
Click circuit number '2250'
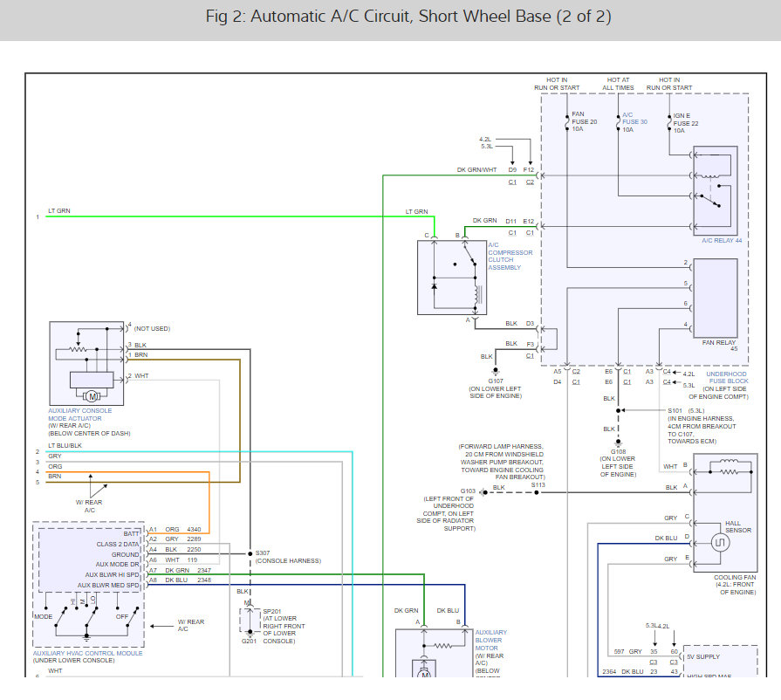click(x=194, y=550)
